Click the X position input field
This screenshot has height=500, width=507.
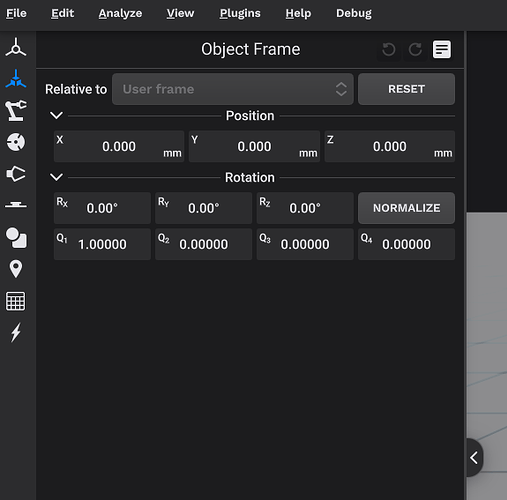tap(119, 146)
